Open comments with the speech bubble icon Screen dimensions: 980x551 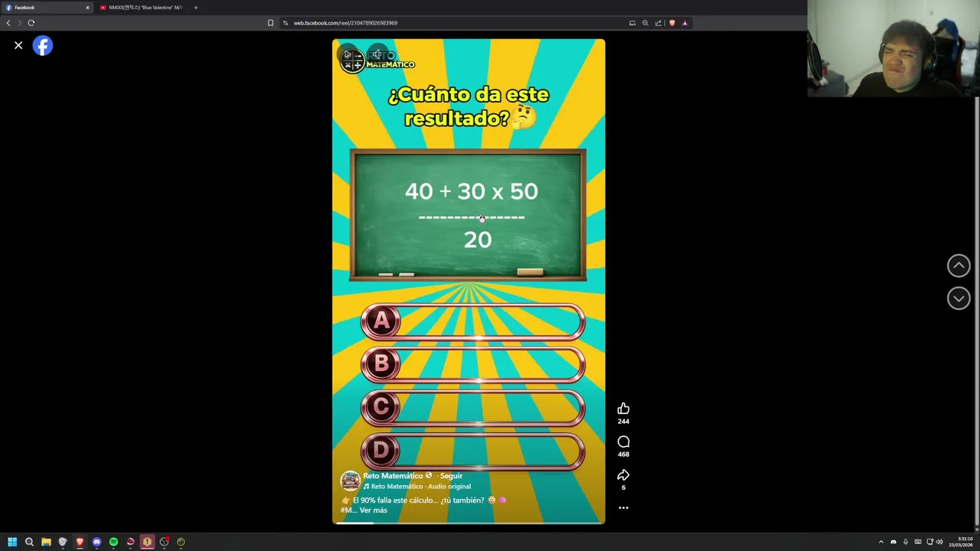tap(623, 442)
